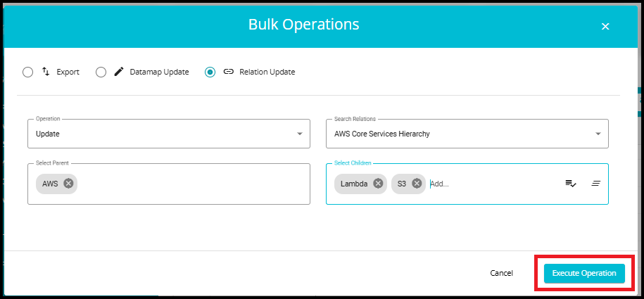Delete the S3 chip using its X
644x299 pixels.
coord(417,184)
